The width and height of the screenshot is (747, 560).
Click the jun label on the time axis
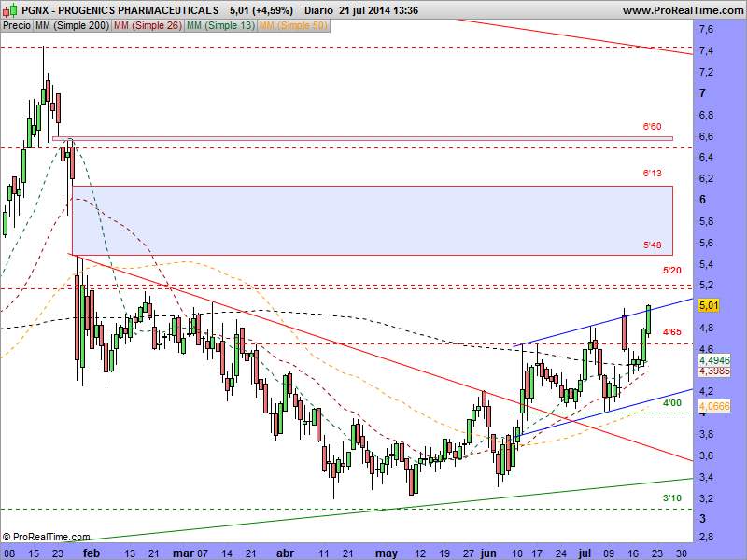(x=488, y=553)
